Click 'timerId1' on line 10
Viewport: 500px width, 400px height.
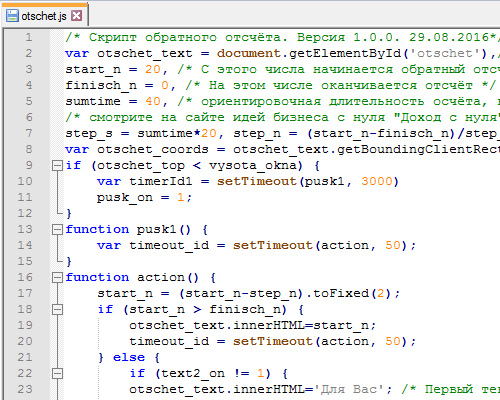161,181
